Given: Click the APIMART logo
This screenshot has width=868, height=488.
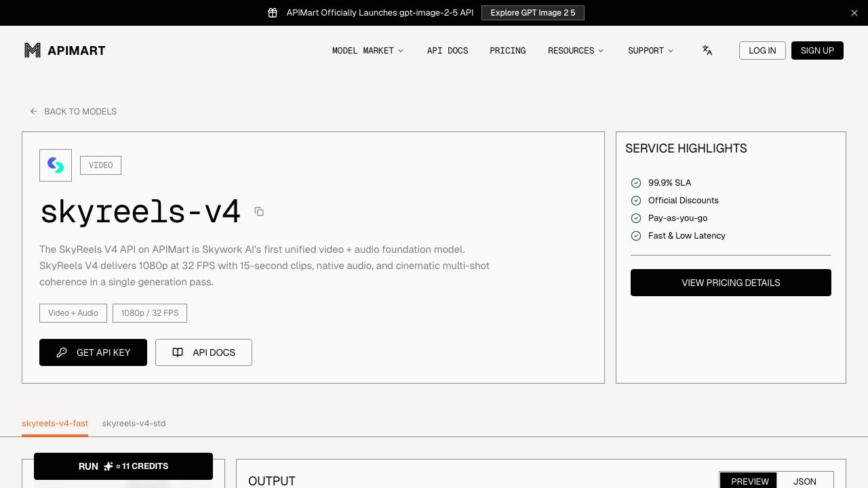Looking at the screenshot, I should [x=65, y=50].
